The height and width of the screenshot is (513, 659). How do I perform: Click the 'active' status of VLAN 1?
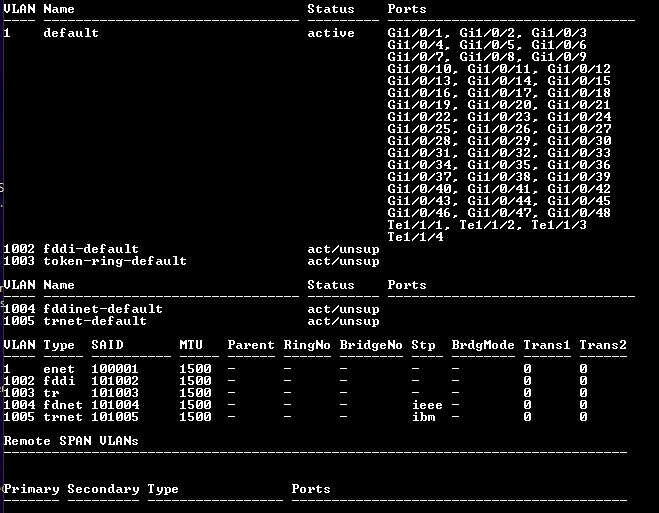[331, 33]
